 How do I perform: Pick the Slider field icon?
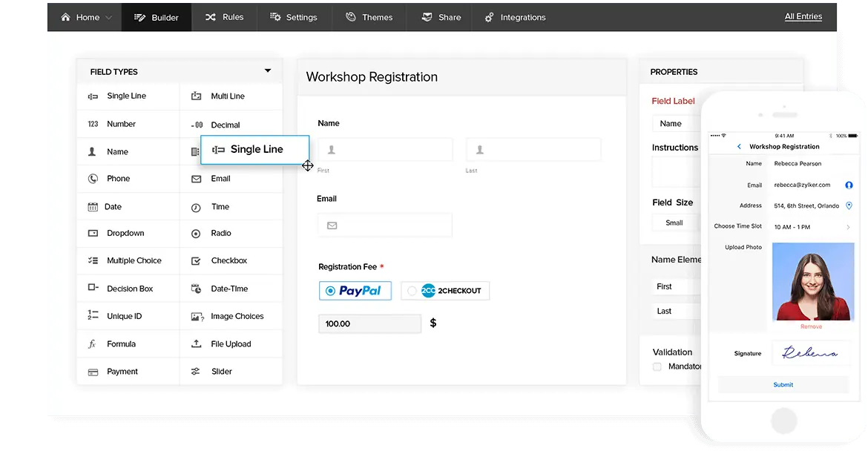195,372
